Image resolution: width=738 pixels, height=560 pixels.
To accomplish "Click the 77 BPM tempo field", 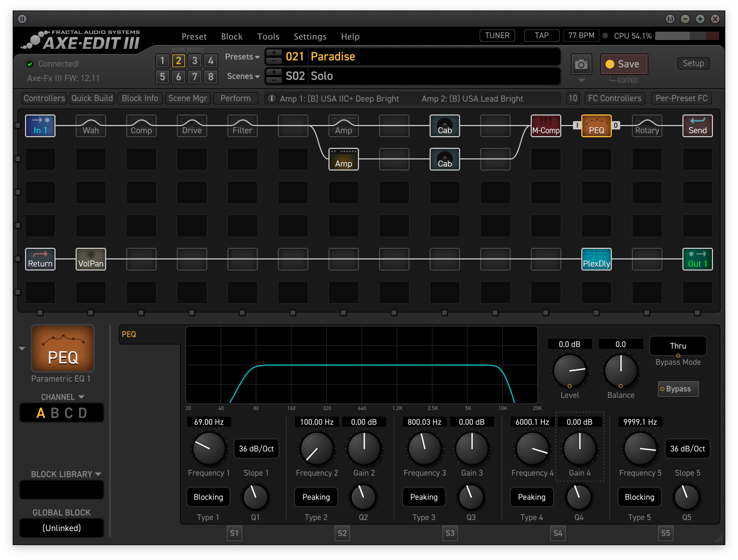I will click(x=581, y=36).
